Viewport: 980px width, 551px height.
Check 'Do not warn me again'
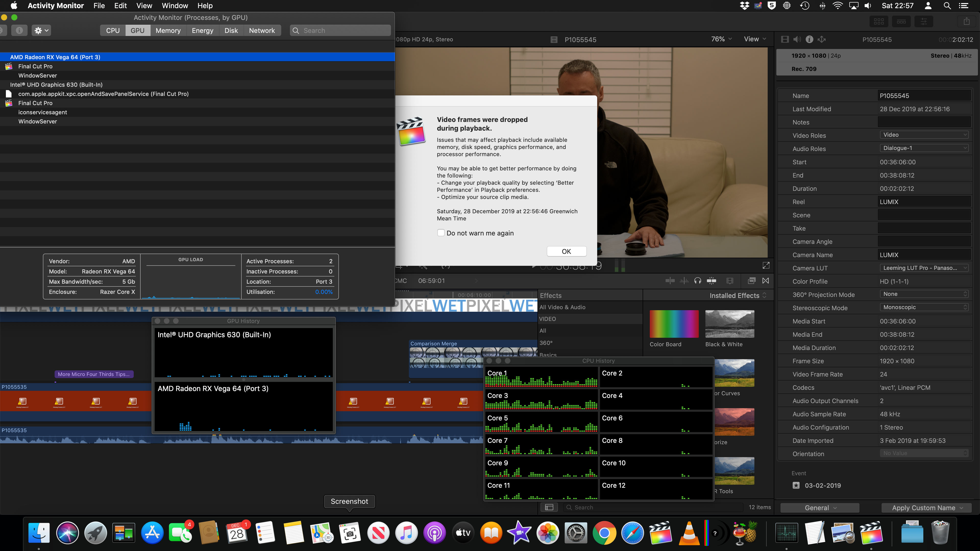(441, 233)
